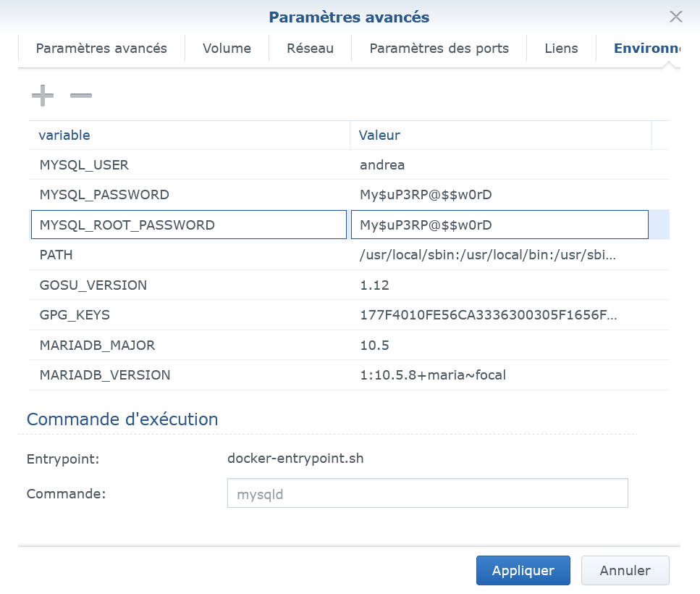Open the first Paramètres avancés tab

pyautogui.click(x=101, y=49)
